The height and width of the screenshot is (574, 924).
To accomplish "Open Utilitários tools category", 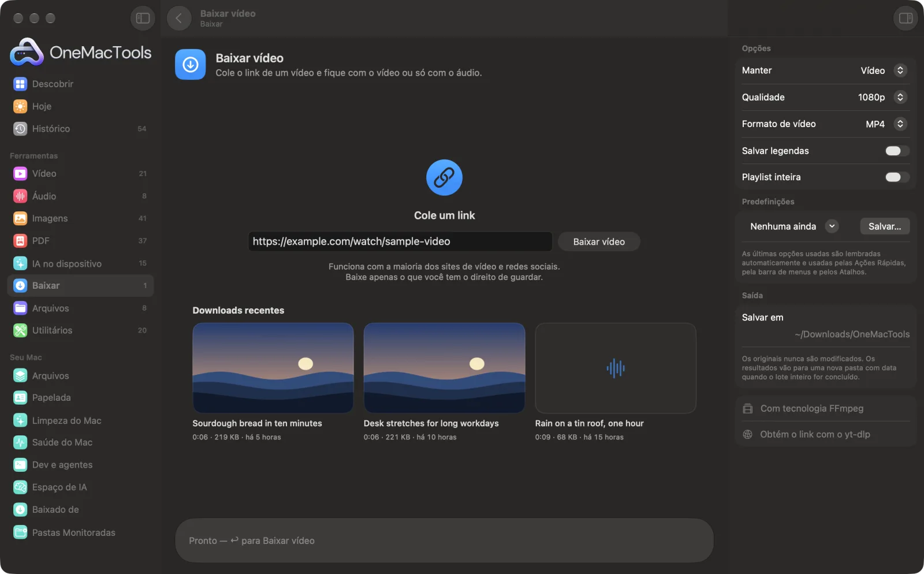I will (80, 330).
